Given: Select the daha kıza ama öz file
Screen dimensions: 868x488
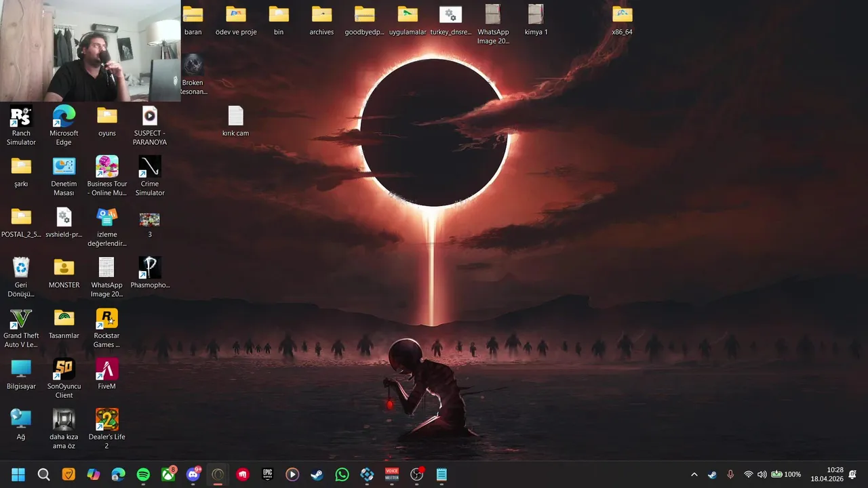Looking at the screenshot, I should [x=64, y=429].
